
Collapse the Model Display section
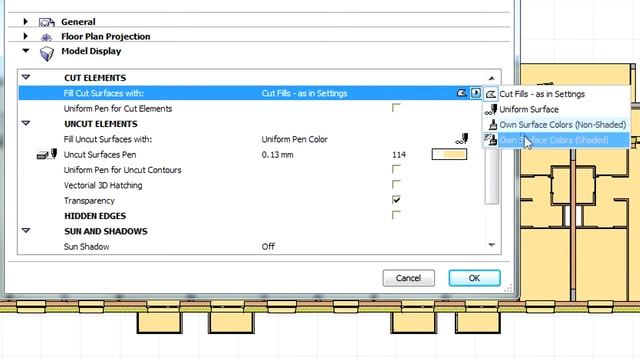click(26, 51)
